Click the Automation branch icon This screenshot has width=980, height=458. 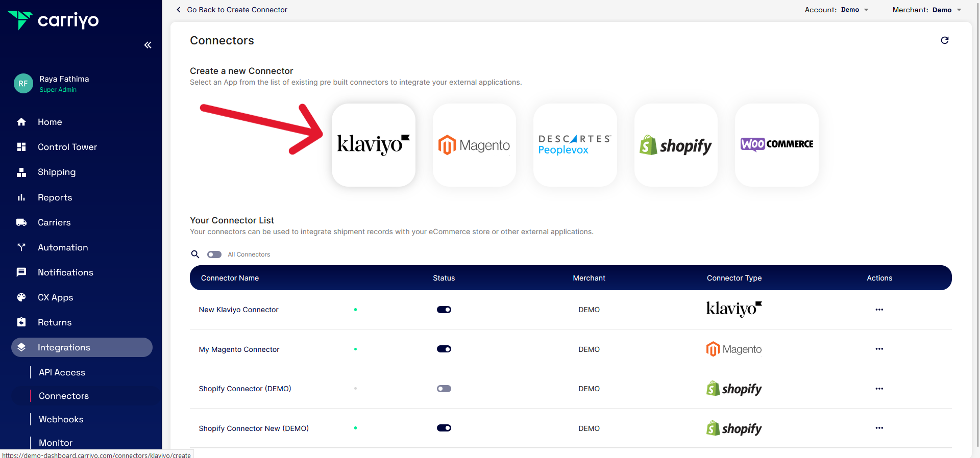tap(21, 247)
